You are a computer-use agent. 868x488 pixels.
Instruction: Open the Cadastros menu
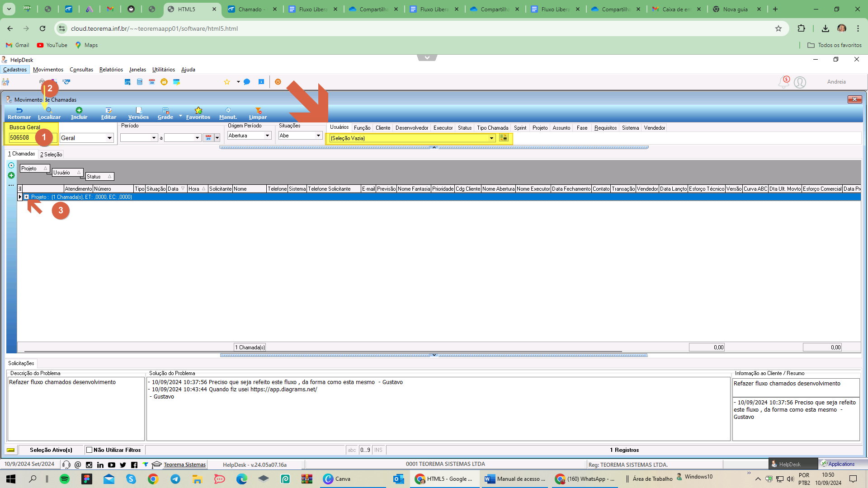coord(15,70)
